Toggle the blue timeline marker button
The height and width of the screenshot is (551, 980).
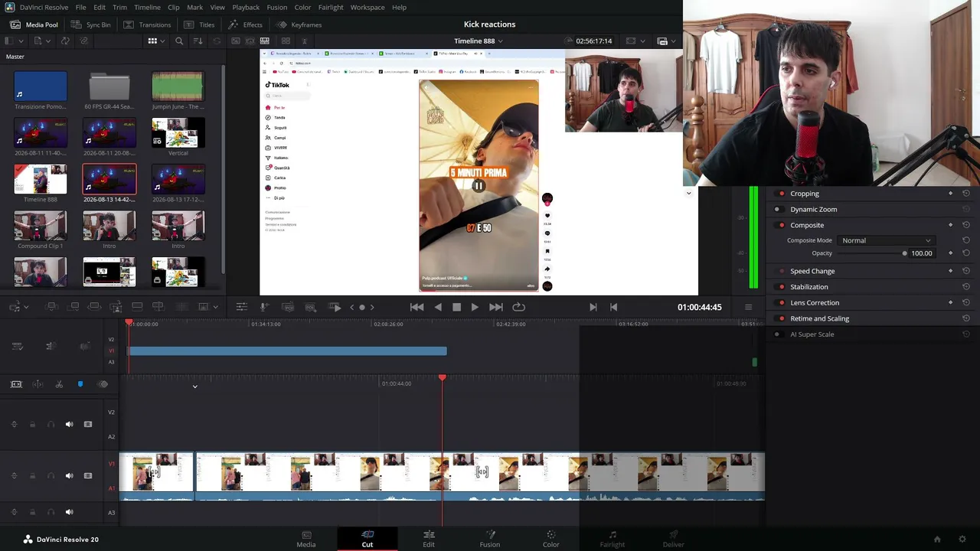80,384
